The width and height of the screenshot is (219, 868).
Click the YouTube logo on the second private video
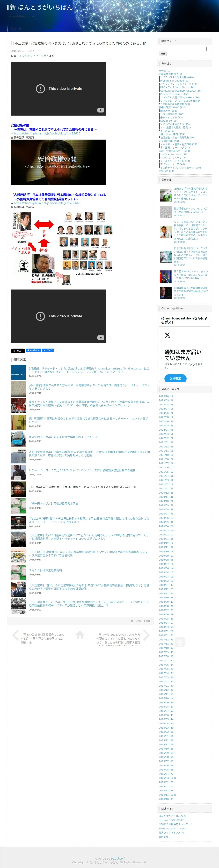coord(101,338)
